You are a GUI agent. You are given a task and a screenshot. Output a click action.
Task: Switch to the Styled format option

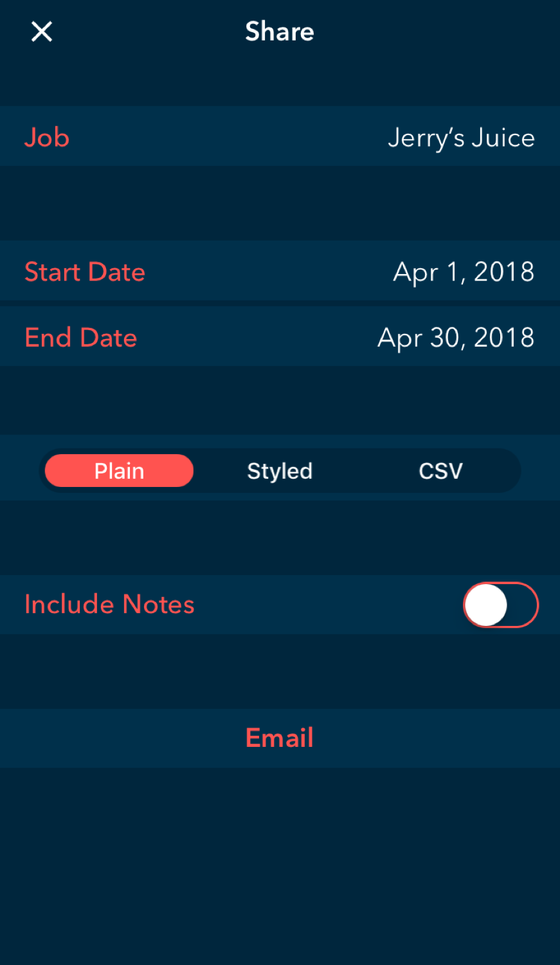click(280, 471)
